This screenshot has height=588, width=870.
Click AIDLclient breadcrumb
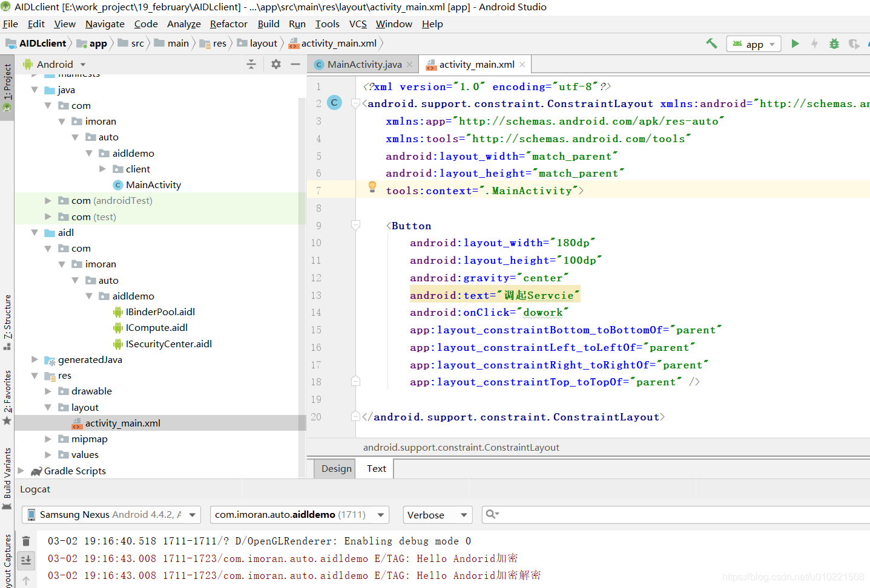click(36, 43)
